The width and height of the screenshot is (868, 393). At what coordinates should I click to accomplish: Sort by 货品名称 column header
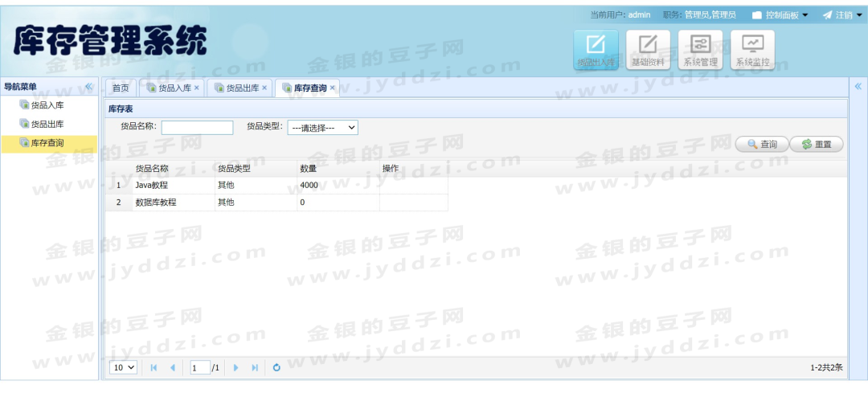tap(174, 169)
